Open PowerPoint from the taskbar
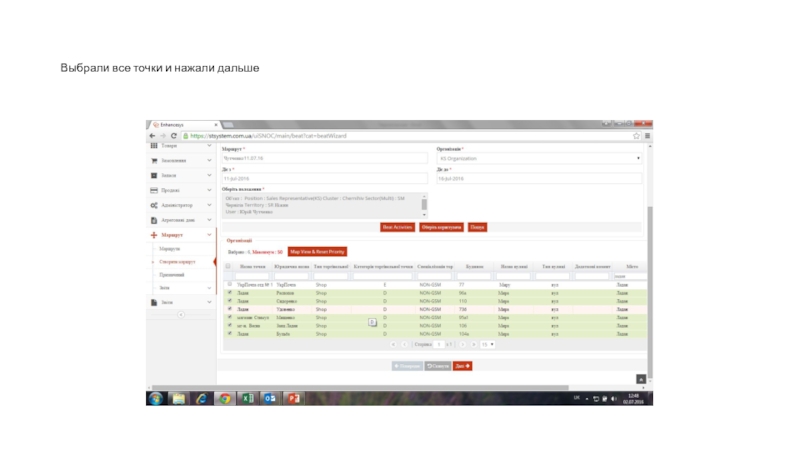 tap(295, 398)
